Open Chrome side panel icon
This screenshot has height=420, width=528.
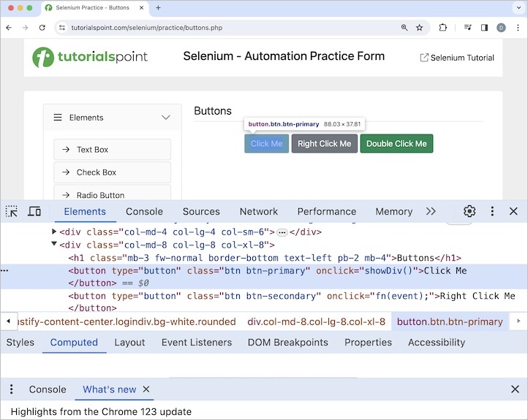click(x=484, y=28)
